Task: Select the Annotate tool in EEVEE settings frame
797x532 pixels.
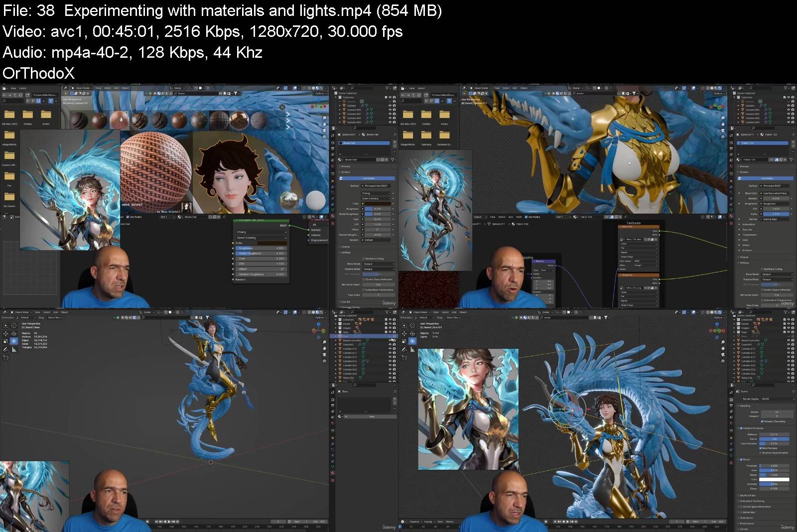Action: 404,349
